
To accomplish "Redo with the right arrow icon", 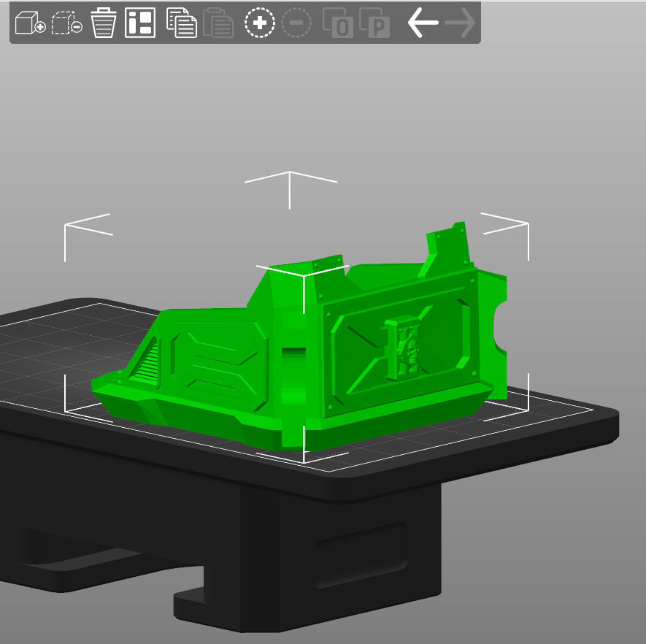I will pos(460,23).
